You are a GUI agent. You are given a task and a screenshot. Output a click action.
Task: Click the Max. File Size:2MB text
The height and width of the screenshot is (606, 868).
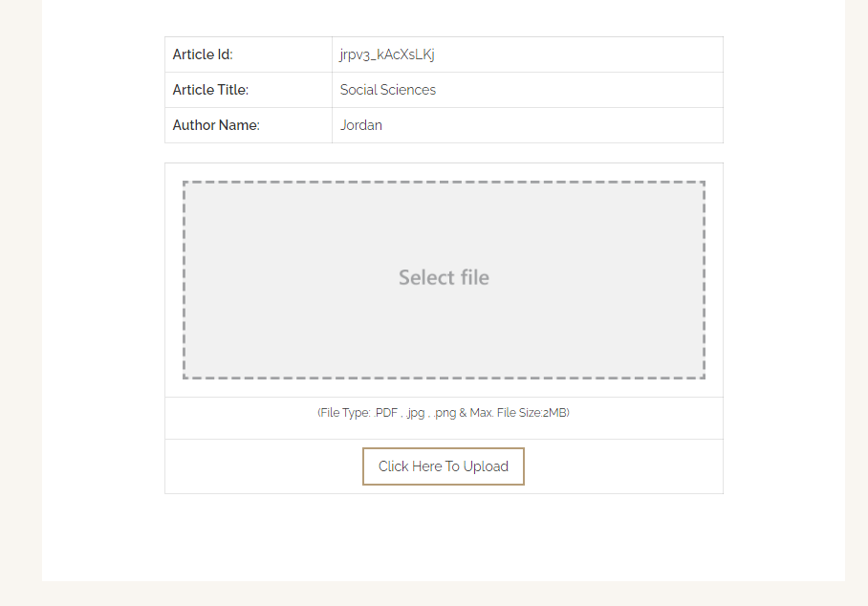click(x=519, y=413)
